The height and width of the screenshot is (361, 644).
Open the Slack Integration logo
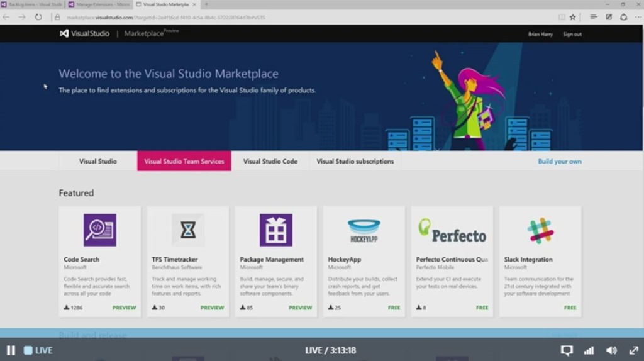coord(540,231)
